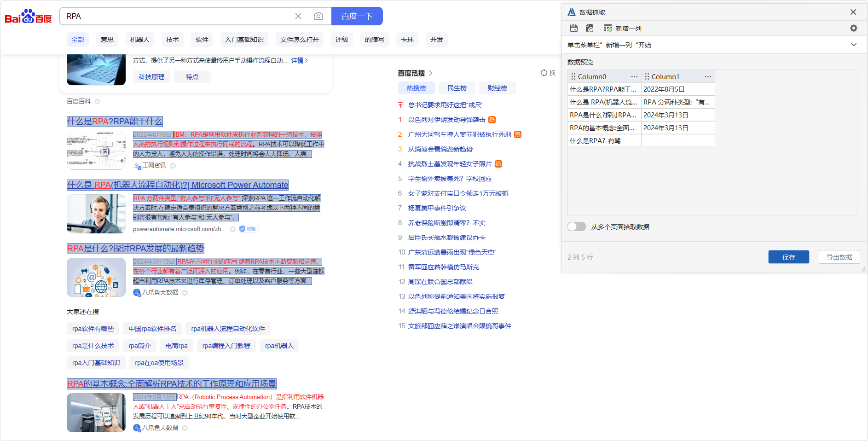Click the 科技原理 tag

click(151, 77)
